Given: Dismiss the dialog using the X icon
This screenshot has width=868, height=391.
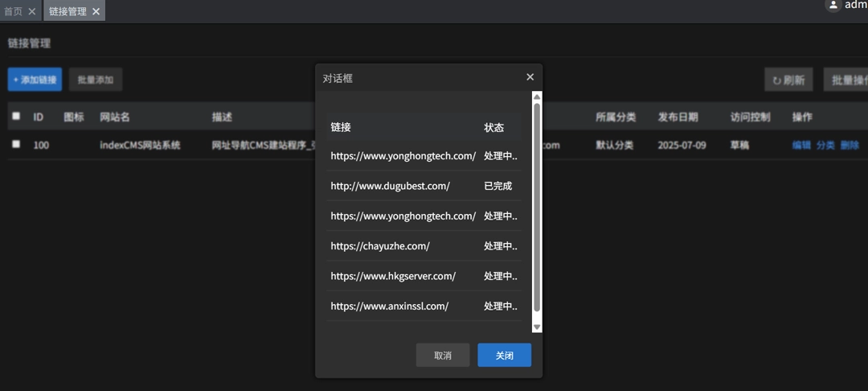Looking at the screenshot, I should [530, 77].
